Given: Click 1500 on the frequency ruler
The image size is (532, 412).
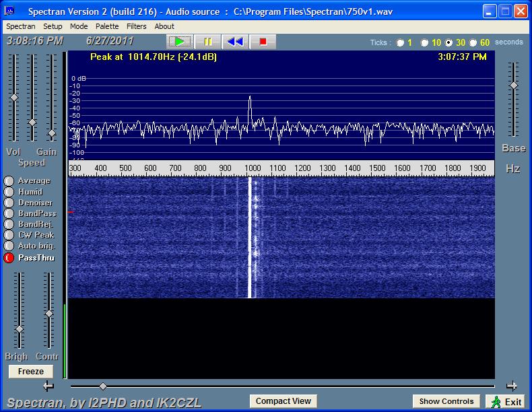Looking at the screenshot, I should coord(377,168).
